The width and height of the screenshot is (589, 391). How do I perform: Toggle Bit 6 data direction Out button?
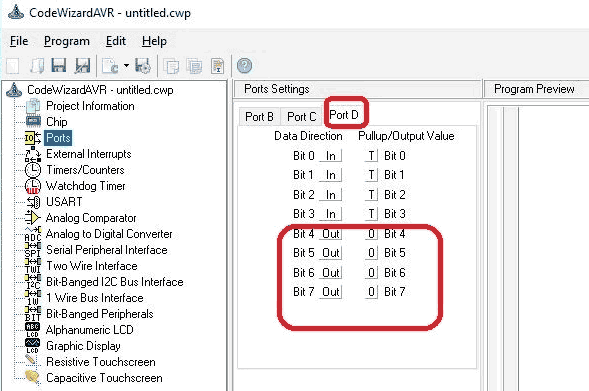point(331,272)
